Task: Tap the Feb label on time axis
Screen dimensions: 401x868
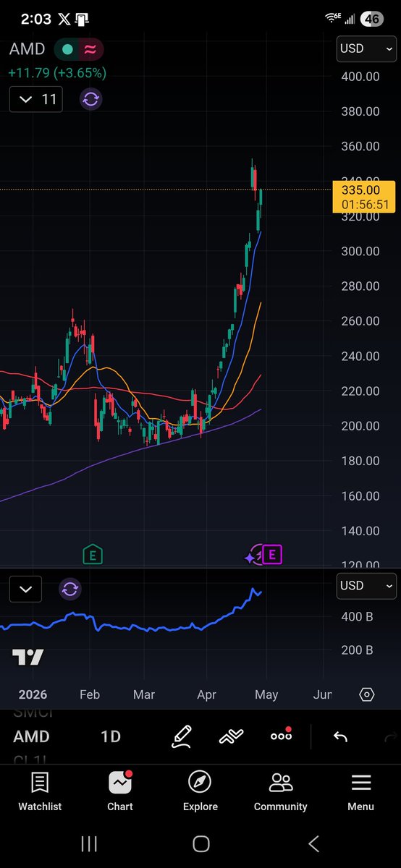Action: [x=89, y=694]
